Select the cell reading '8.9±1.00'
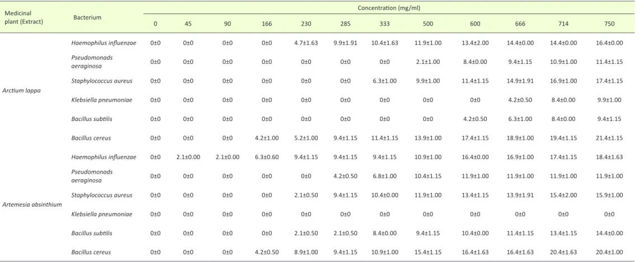 coord(306,252)
